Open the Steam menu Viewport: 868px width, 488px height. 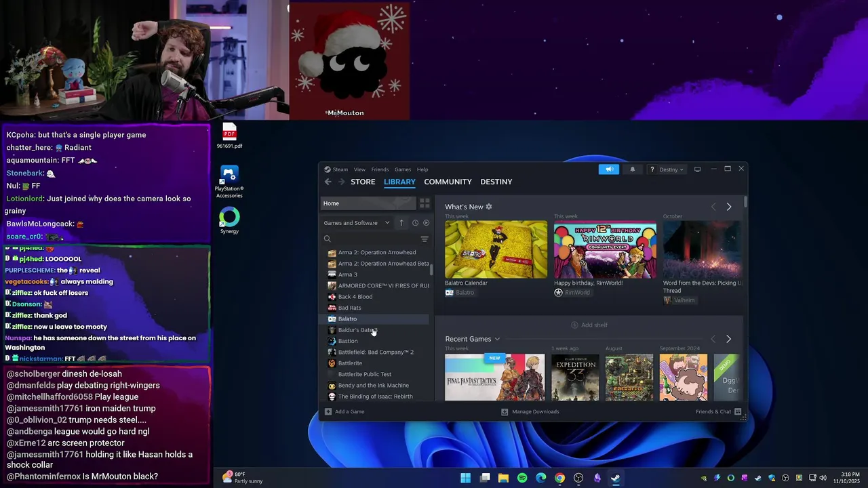click(340, 169)
